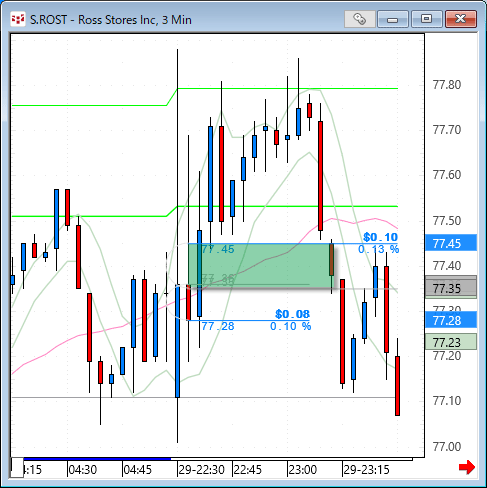Click the red arrow scroll-to-latest icon
This screenshot has width=487, height=488.
click(467, 467)
